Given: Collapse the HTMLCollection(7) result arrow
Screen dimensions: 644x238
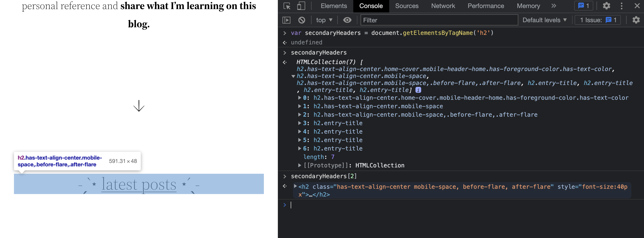Looking at the screenshot, I should 293,76.
